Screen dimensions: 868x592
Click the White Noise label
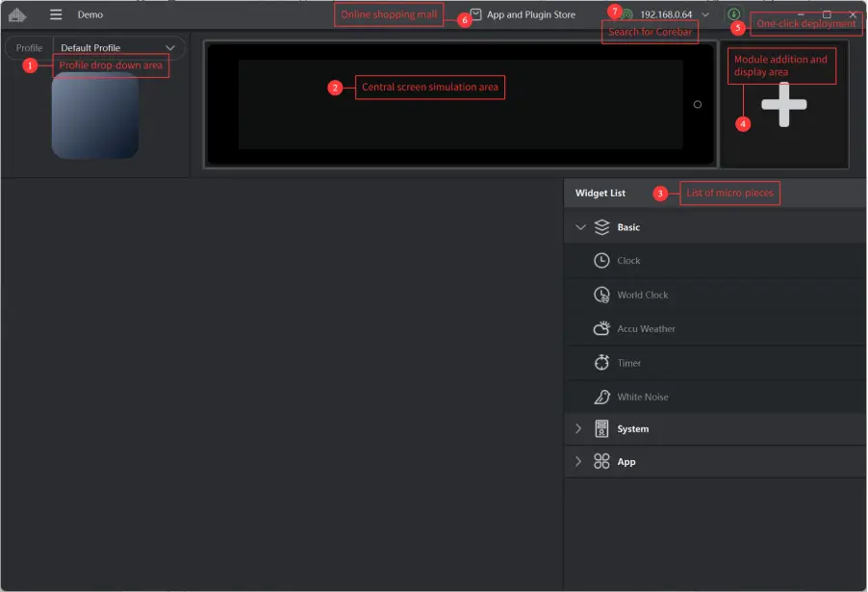coord(642,397)
